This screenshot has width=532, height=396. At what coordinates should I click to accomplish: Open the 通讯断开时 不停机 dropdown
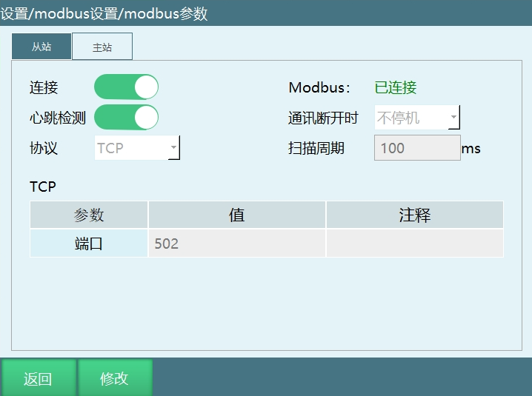418,118
